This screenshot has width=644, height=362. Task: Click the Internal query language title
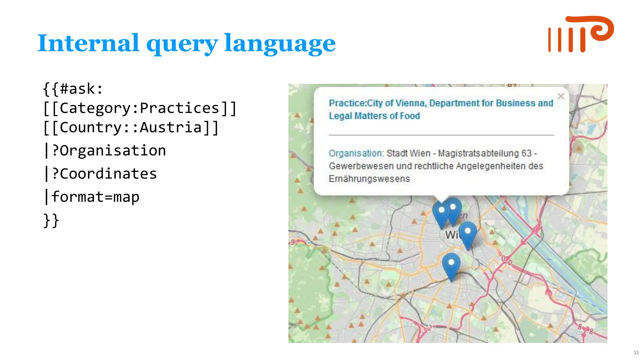(x=186, y=43)
